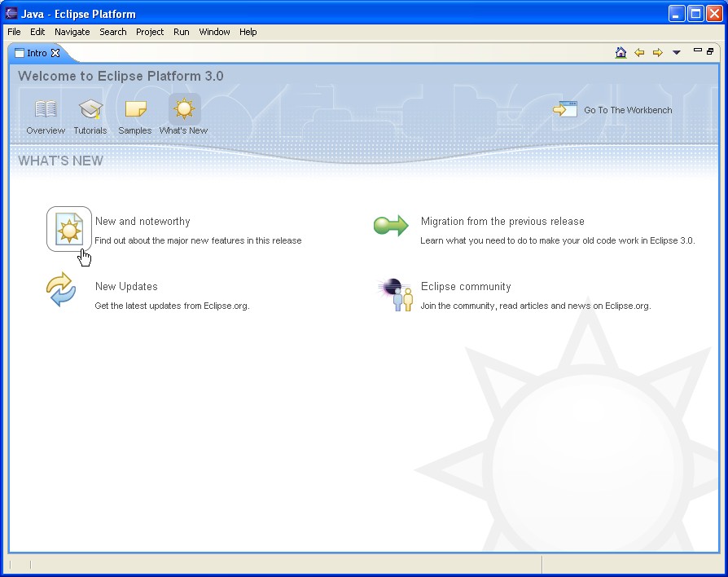This screenshot has height=577, width=728.
Task: Click the Eclipse community link
Action: (466, 286)
